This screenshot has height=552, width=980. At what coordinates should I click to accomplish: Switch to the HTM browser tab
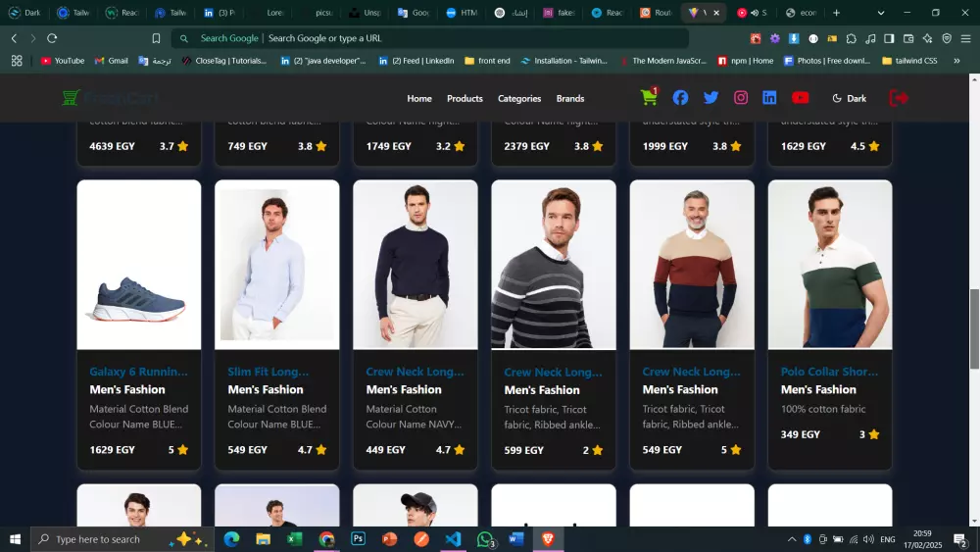tap(462, 13)
